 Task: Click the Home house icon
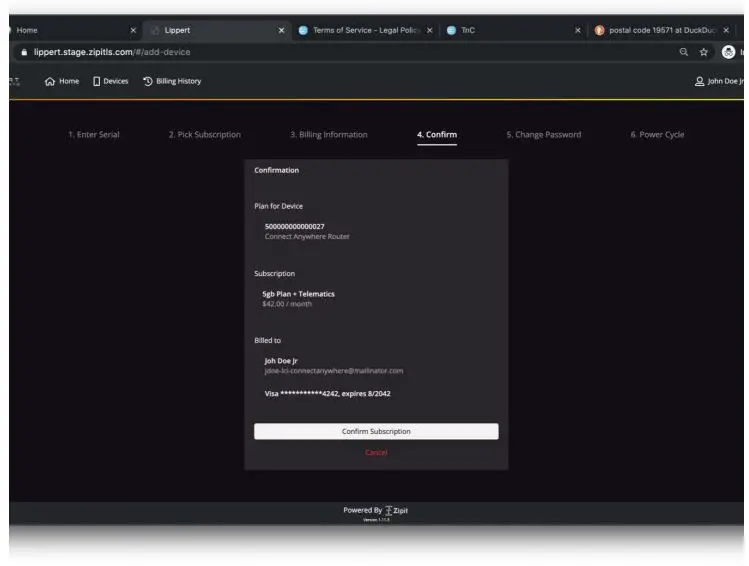[x=50, y=81]
